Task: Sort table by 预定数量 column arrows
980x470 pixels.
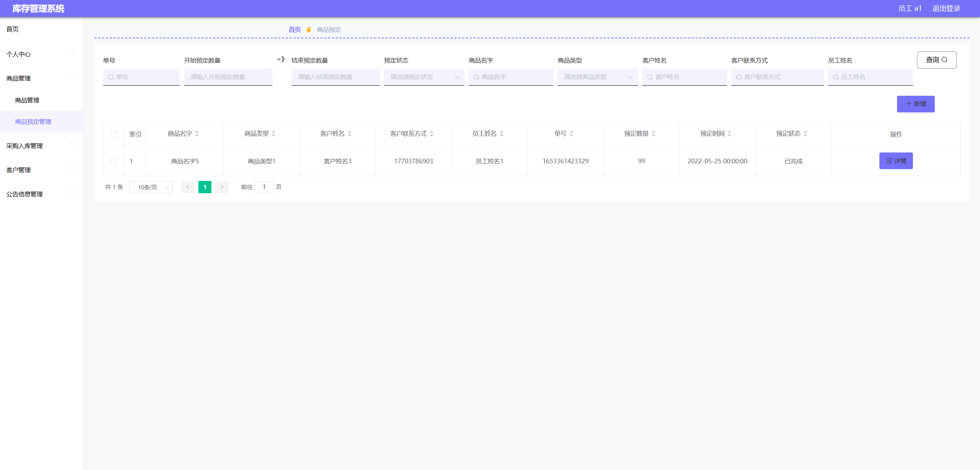Action: point(653,134)
